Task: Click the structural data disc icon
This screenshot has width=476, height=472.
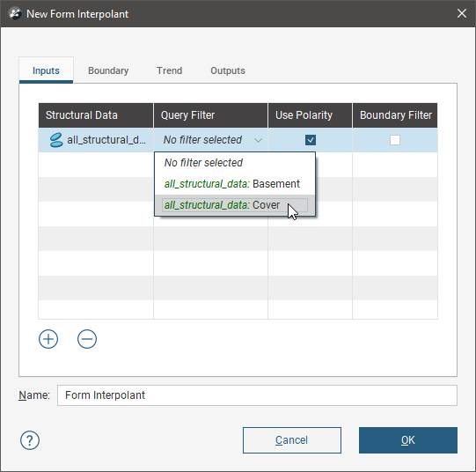Action: pyautogui.click(x=55, y=140)
